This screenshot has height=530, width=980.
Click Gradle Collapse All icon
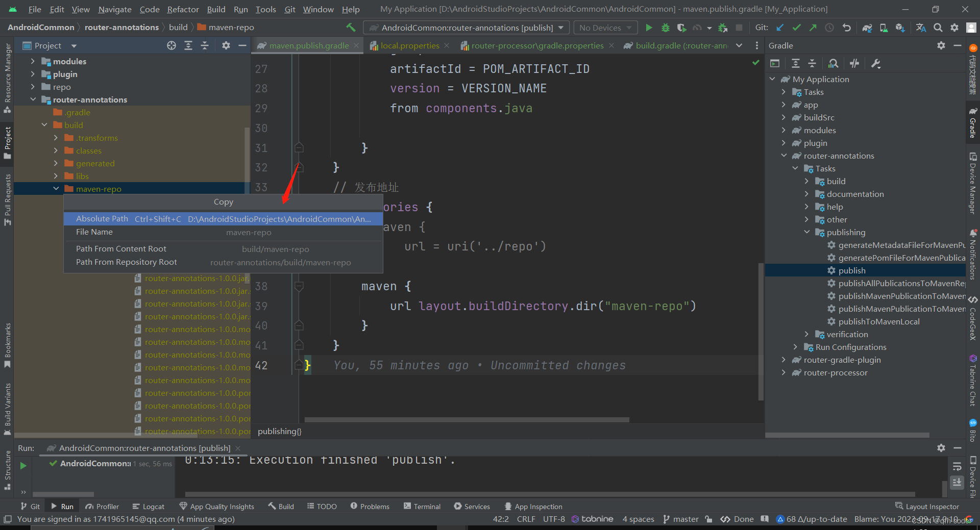(812, 63)
